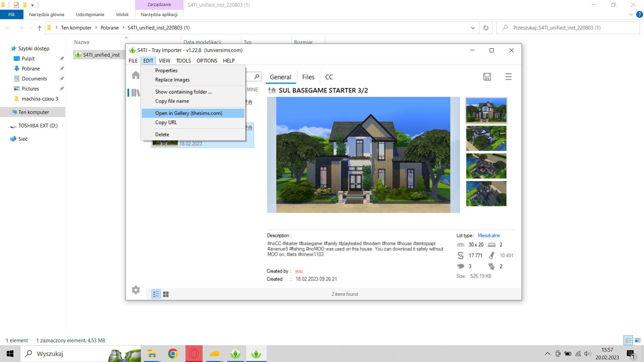Open Opera browser from the taskbar
This screenshot has height=362, width=644.
point(194,354)
